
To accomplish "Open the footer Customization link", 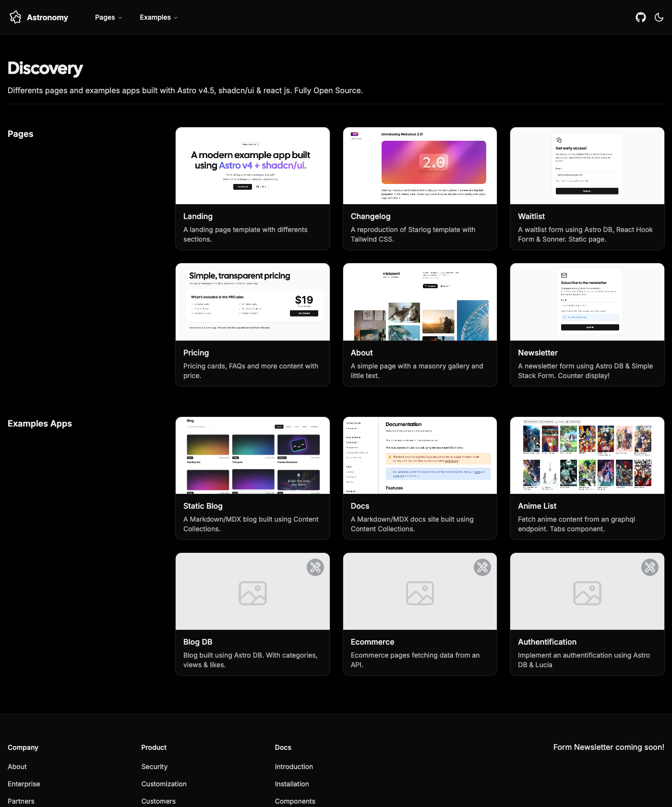I will tap(164, 784).
